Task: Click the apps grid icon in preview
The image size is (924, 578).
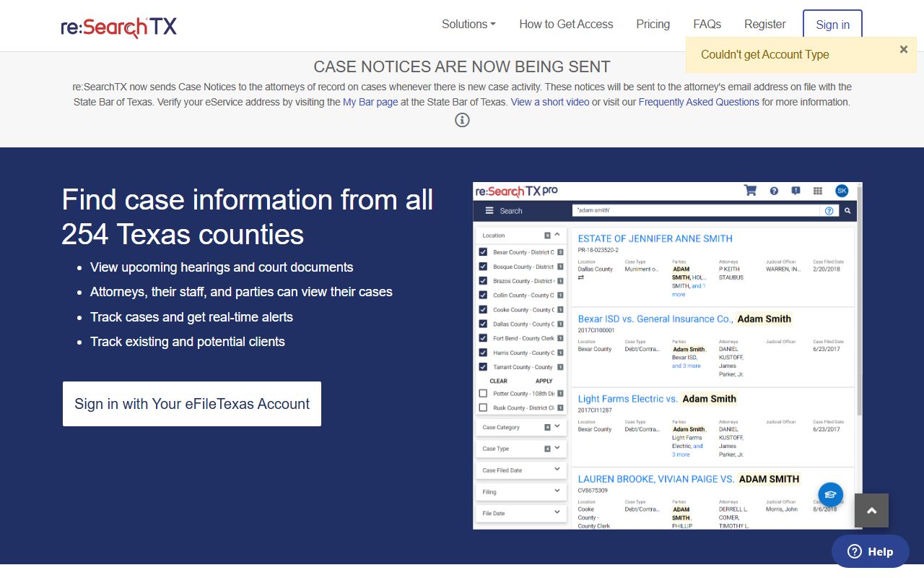Action: point(818,191)
